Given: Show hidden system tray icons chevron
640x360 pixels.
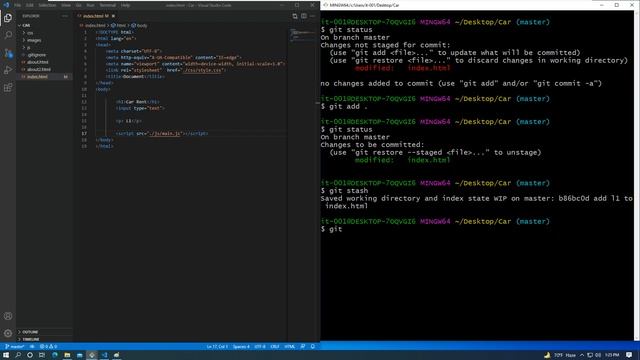Looking at the screenshot, I should (x=582, y=355).
